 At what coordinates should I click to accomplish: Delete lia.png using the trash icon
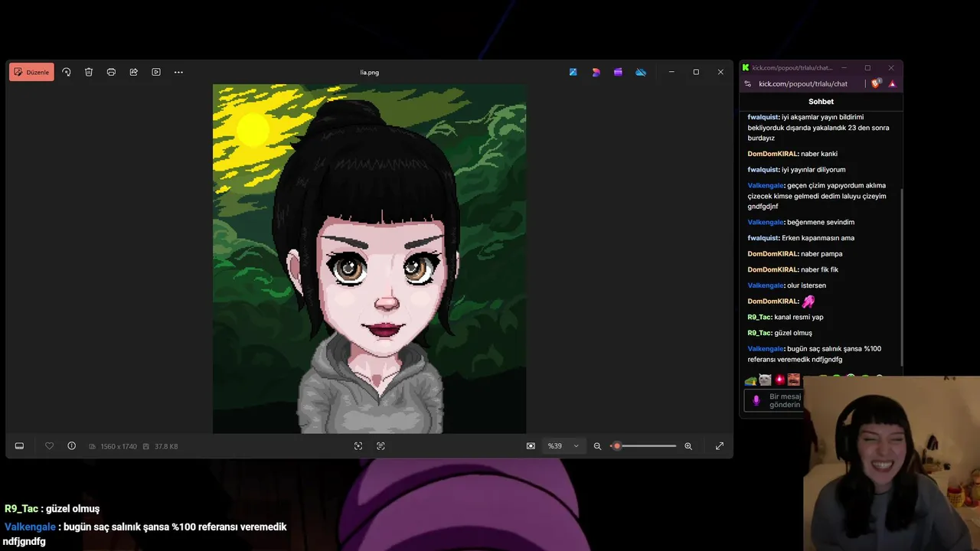pos(89,72)
